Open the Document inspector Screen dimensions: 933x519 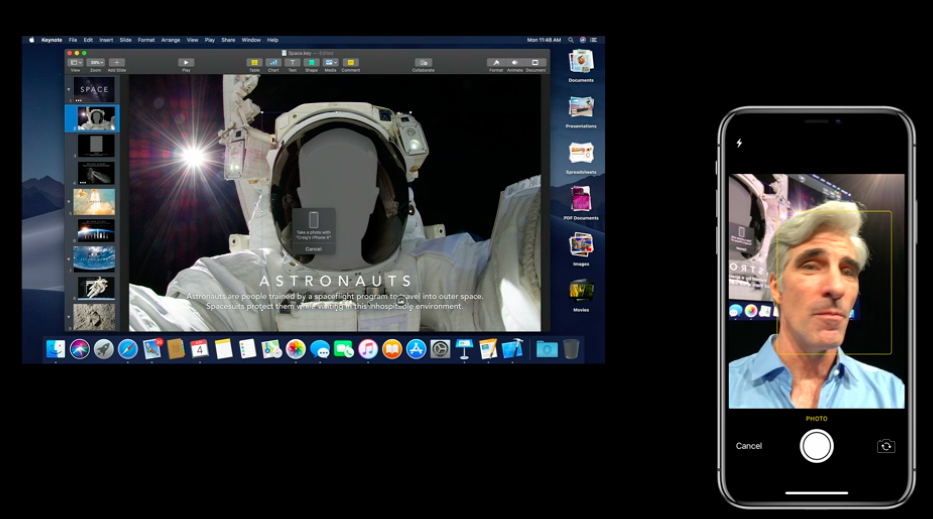click(x=535, y=62)
